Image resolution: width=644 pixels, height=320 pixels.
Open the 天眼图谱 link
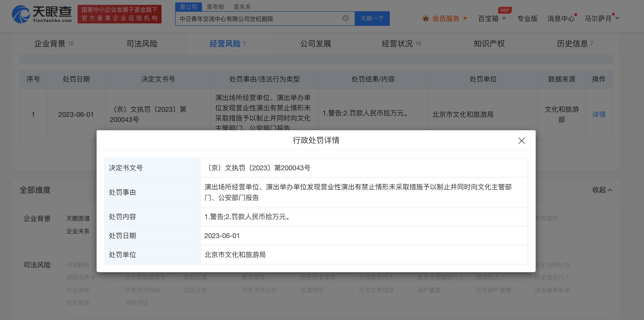[78, 218]
